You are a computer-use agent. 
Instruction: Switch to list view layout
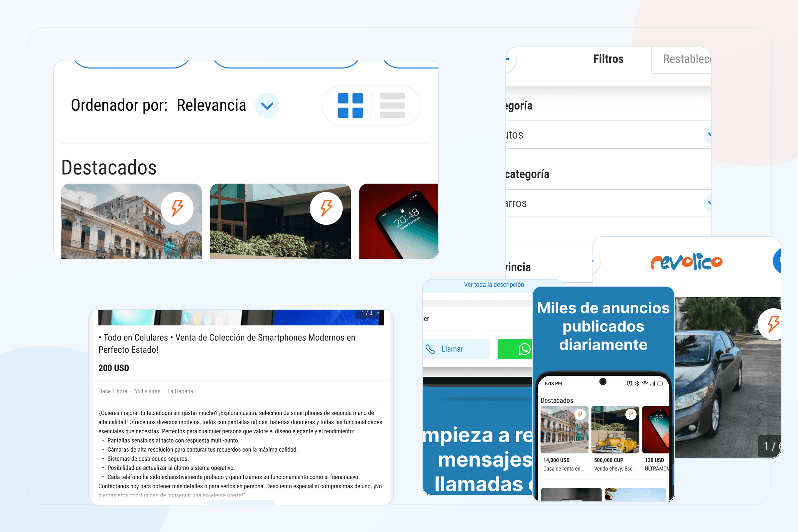393,105
